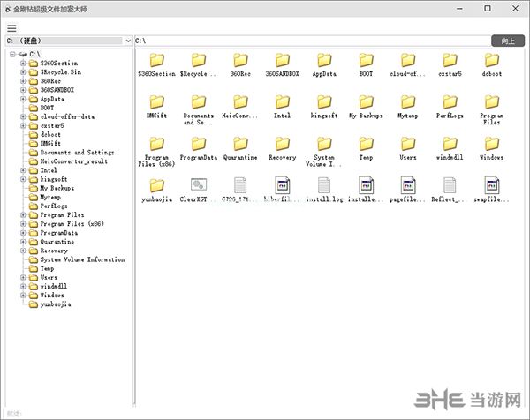Screen dimensions: 530x420
Task: Open the kingsoft folder icon in grid
Action: (323, 101)
